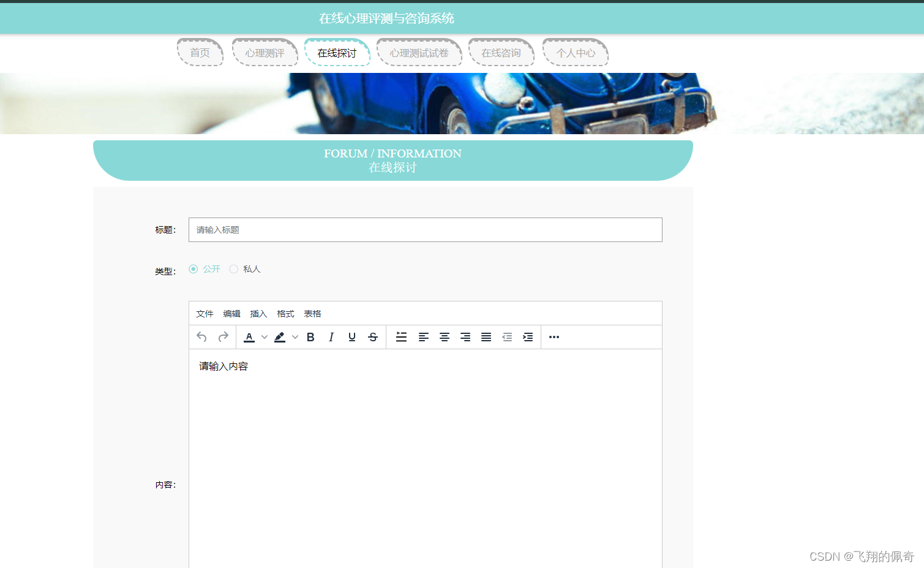Screen dimensions: 924x568
Task: Click the 在线心理评测与咨询系统 site title
Action: pos(386,18)
